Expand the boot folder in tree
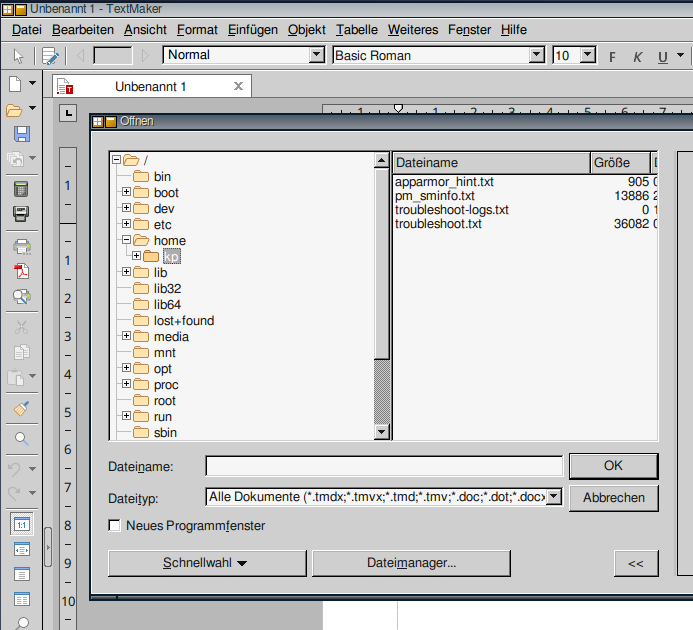The image size is (693, 630). 126,192
